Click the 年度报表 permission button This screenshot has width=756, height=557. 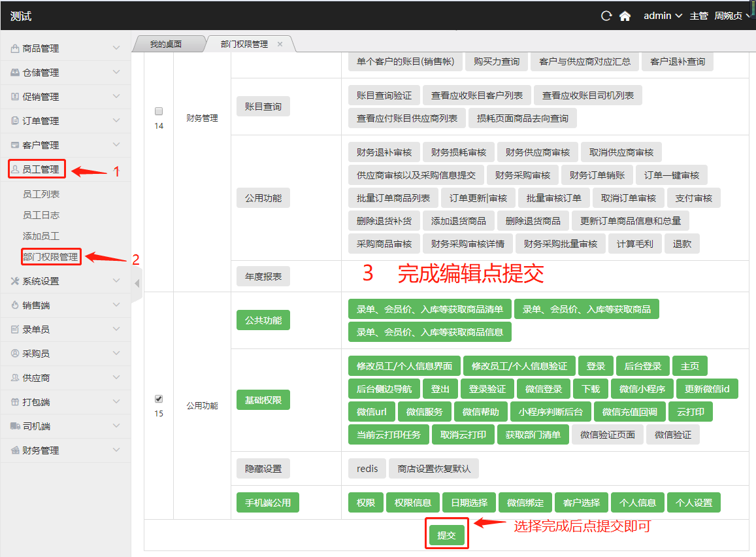[263, 277]
